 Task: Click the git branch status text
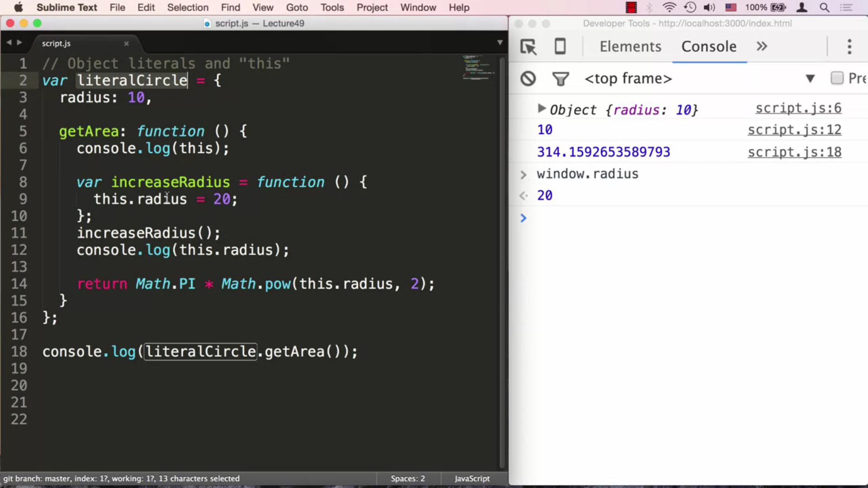[x=121, y=479]
